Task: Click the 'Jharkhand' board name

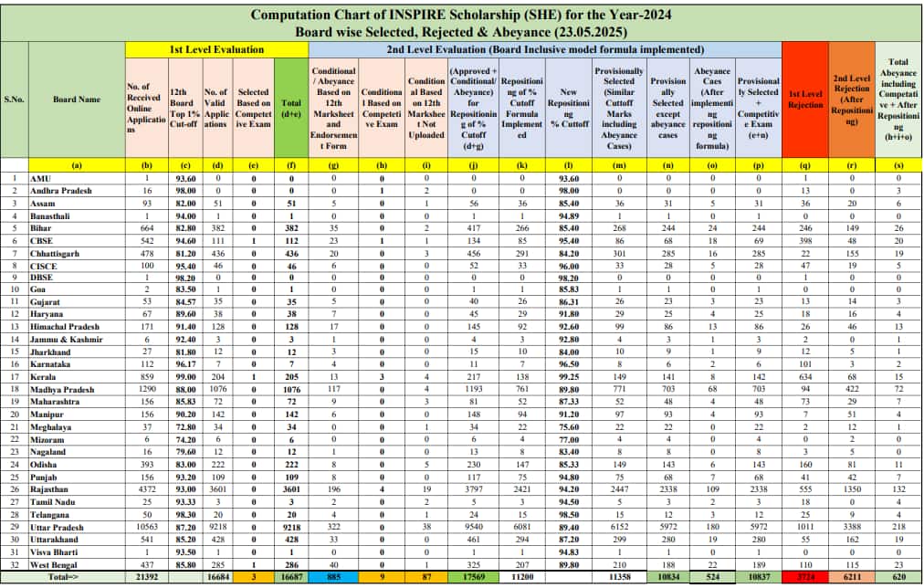Action: (x=50, y=352)
